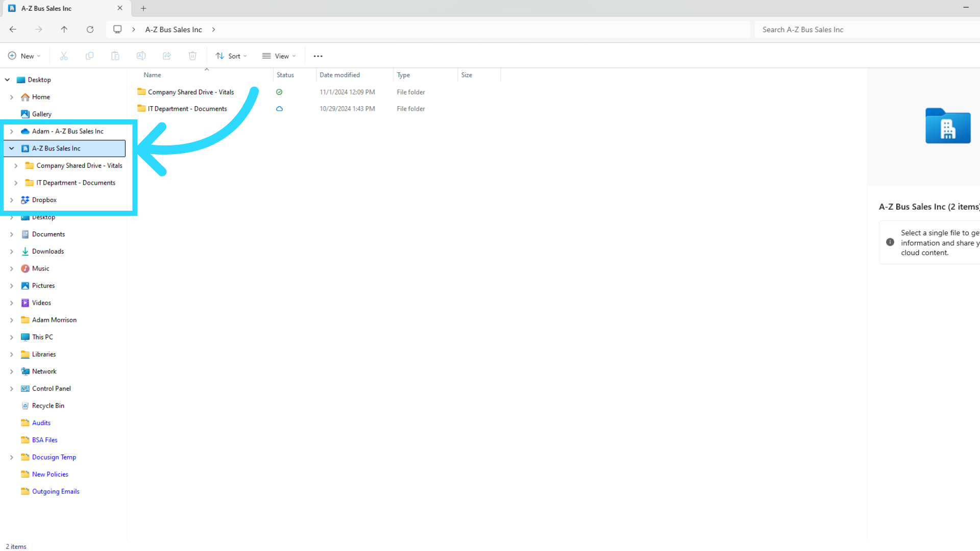Viewport: 980px width, 551px height.
Task: Expand the Dropbox tree node
Action: [x=12, y=200]
